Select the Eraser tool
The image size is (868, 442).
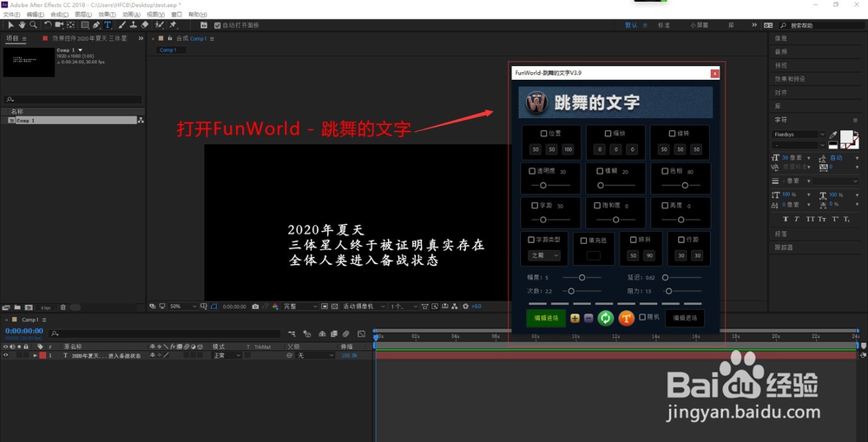[x=144, y=25]
